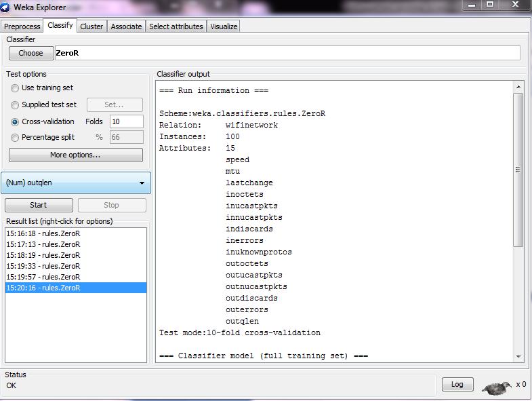Select result 15:19:33 - rules.ZeroR
This screenshot has height=401, width=532.
pos(76,266)
